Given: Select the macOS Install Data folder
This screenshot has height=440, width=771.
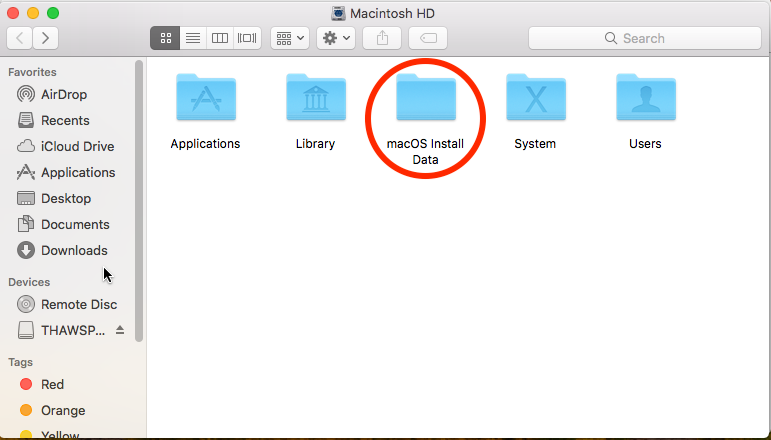Looking at the screenshot, I should [426, 97].
